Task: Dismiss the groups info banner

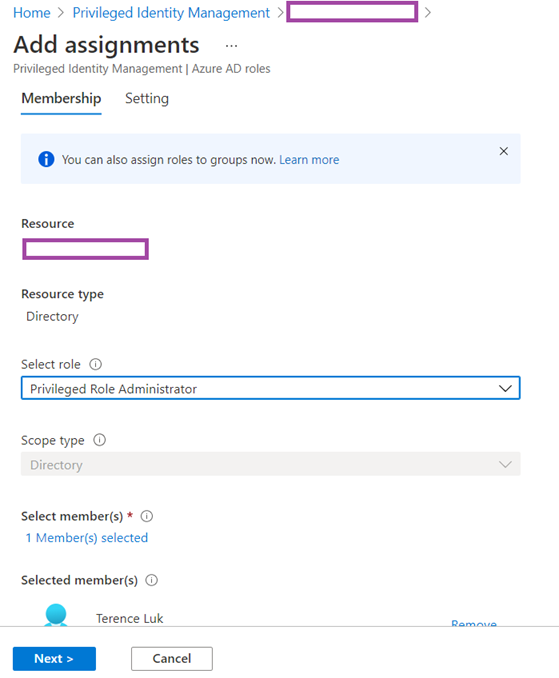Action: 504,151
